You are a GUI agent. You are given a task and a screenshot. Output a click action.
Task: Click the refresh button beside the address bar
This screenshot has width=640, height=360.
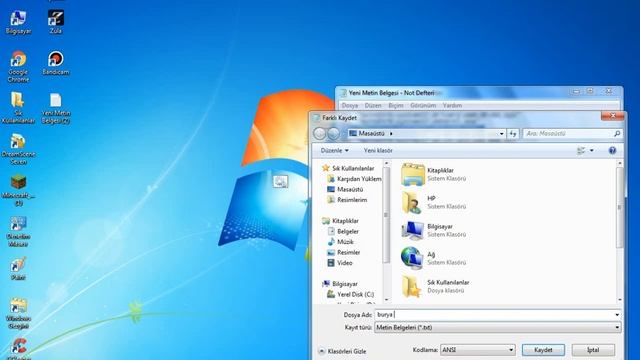tap(513, 133)
